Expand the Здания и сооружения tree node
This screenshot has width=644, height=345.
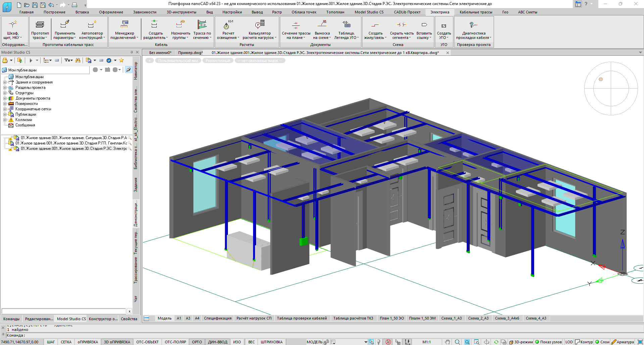click(x=5, y=82)
